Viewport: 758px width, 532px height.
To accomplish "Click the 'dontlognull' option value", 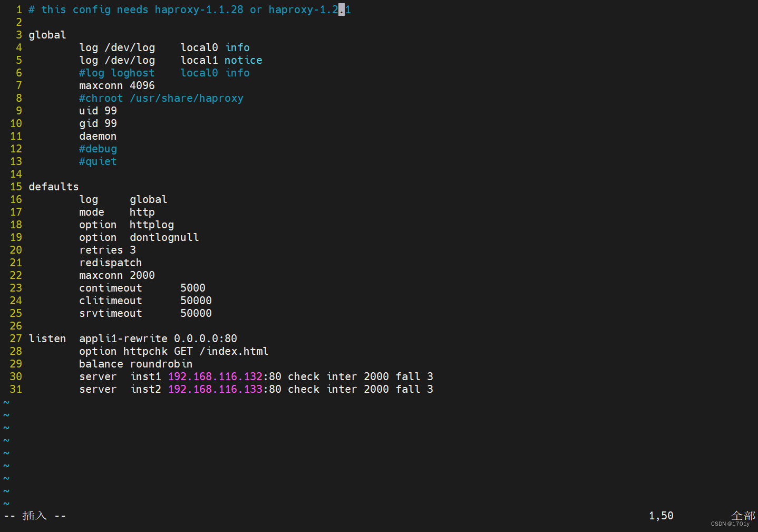I will click(164, 237).
